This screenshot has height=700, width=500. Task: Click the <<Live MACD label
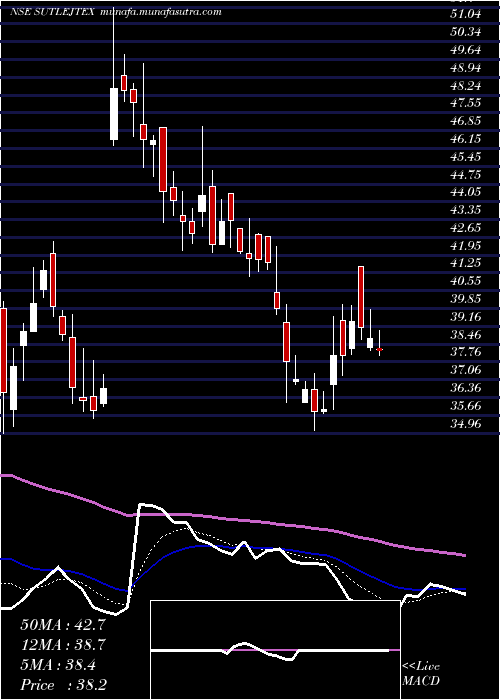coord(421,673)
